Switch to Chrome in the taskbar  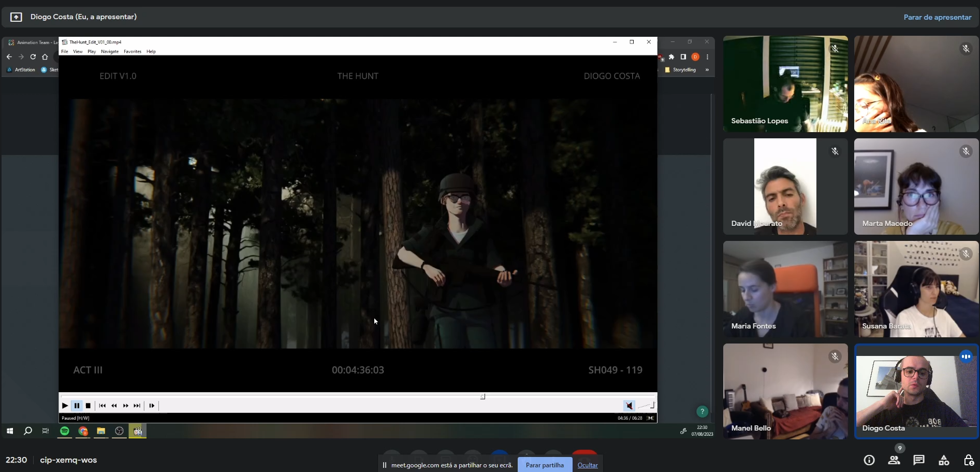click(x=83, y=431)
